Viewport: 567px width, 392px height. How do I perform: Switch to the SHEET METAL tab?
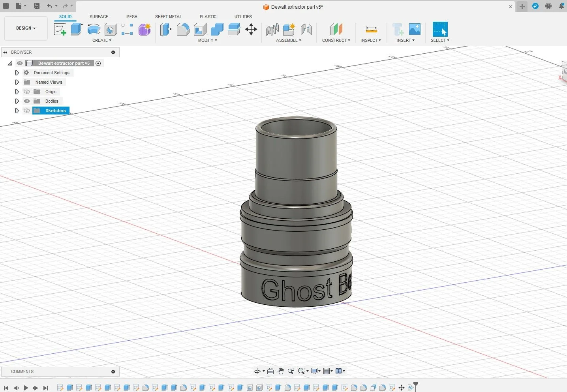(x=169, y=17)
